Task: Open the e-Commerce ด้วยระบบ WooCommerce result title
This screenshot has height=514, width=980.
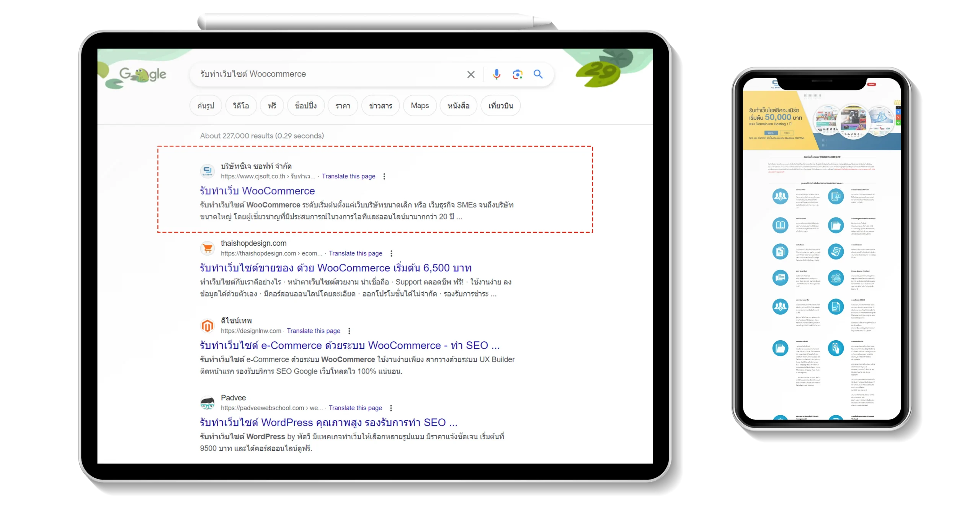Action: pyautogui.click(x=350, y=345)
